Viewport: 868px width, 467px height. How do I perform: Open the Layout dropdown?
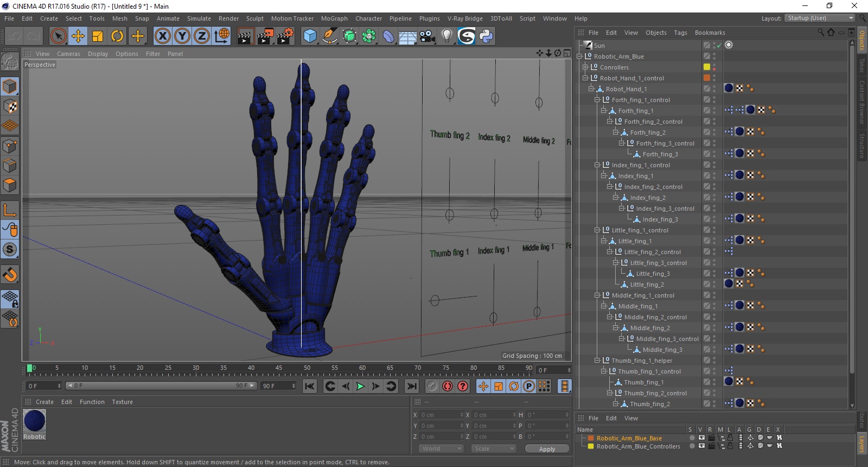pos(820,18)
